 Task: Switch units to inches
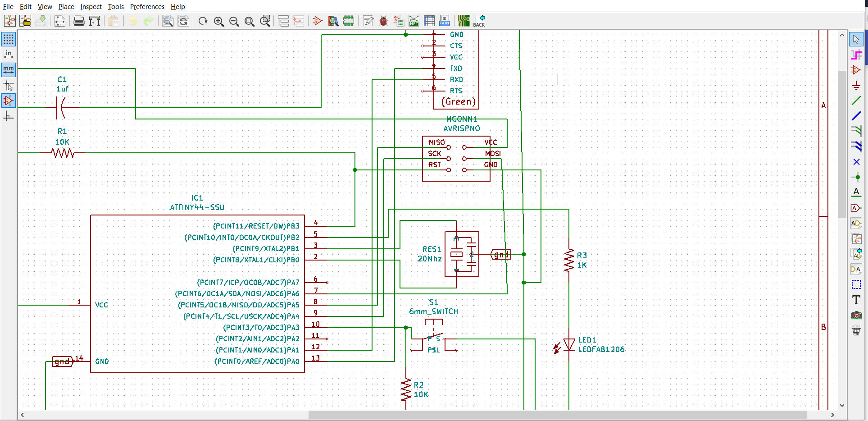point(9,55)
